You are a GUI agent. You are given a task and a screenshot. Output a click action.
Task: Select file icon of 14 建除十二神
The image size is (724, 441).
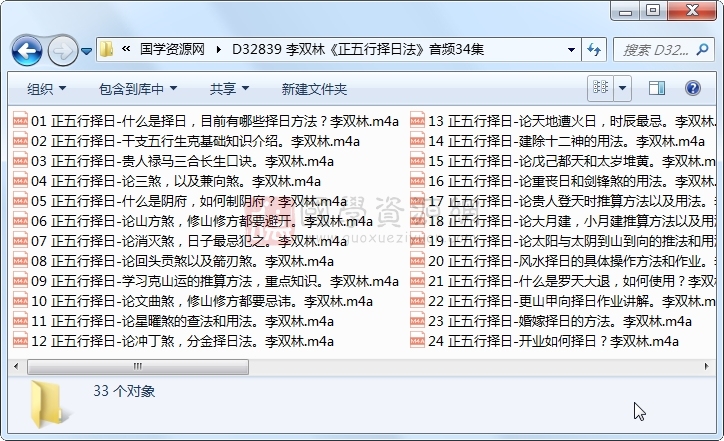(417, 141)
